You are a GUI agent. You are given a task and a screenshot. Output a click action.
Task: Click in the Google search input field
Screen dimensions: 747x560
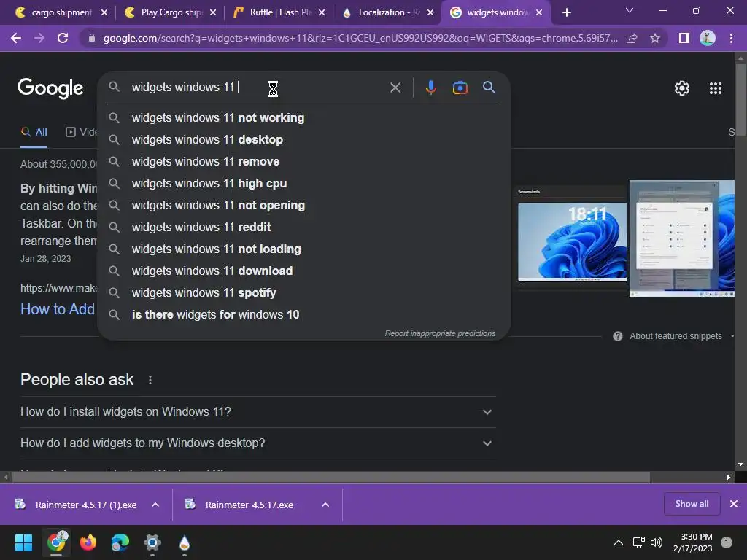click(258, 87)
